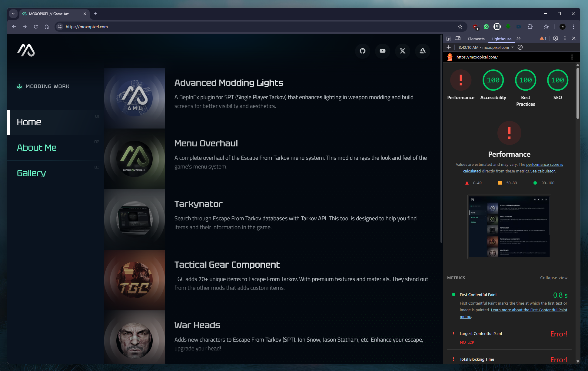588x371 pixels.
Task: Open the browser home page
Action: 47,27
